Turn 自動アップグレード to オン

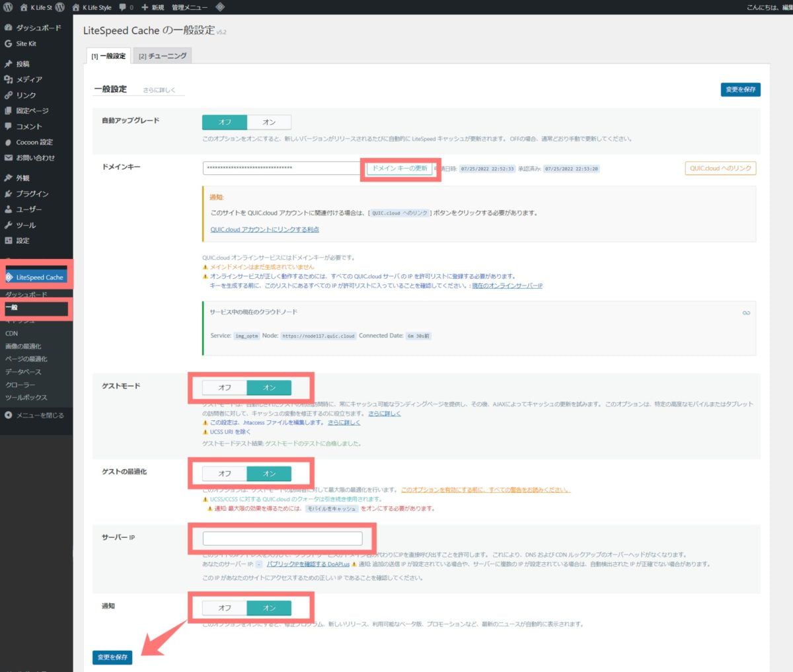(x=269, y=122)
